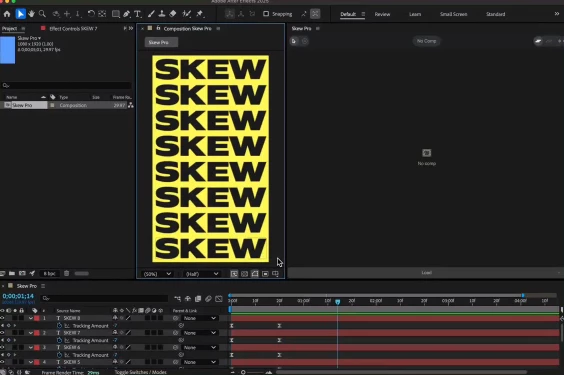Select the Selection arrow tool
Image resolution: width=564 pixels, height=375 pixels.
[x=20, y=14]
